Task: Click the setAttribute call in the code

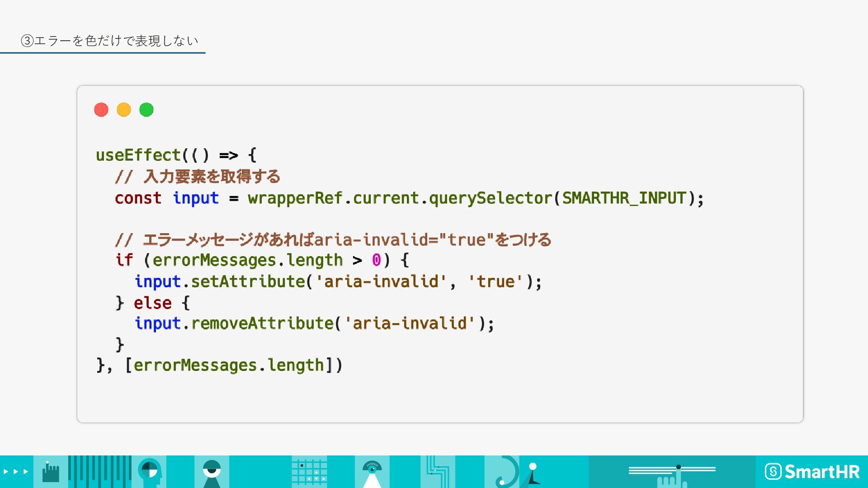Action: 248,282
